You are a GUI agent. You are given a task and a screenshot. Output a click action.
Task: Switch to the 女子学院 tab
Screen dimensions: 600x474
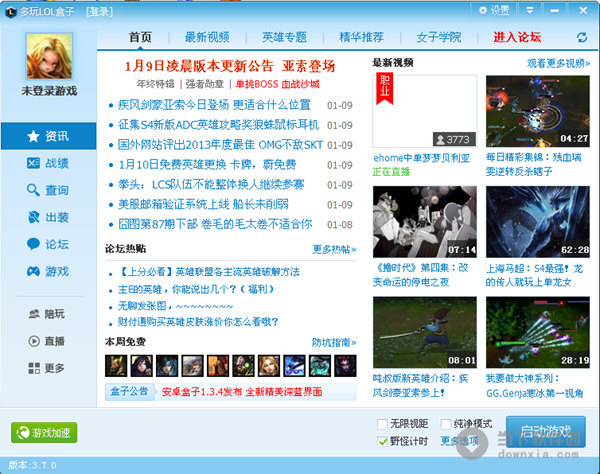tap(439, 37)
